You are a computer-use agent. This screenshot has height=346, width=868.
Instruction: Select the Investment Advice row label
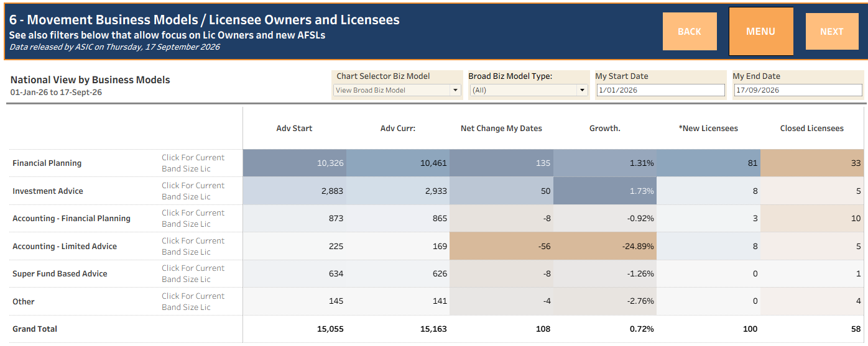tap(48, 191)
